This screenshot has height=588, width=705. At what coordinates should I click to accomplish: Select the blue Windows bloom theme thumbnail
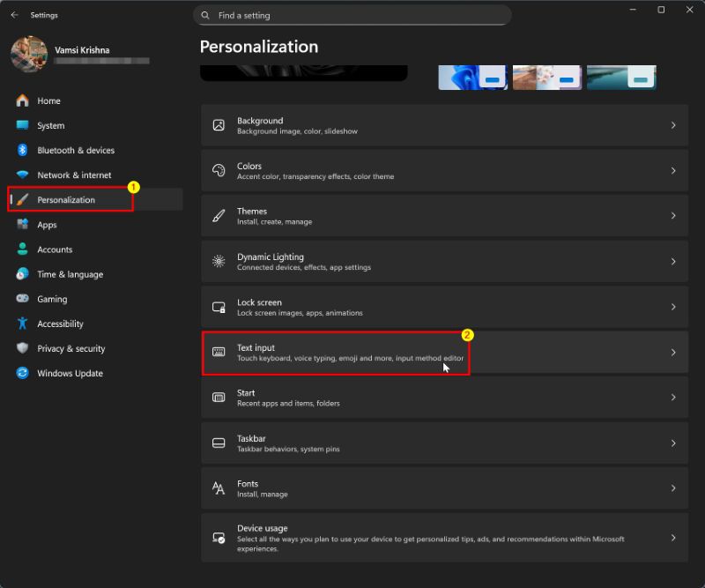[472, 78]
